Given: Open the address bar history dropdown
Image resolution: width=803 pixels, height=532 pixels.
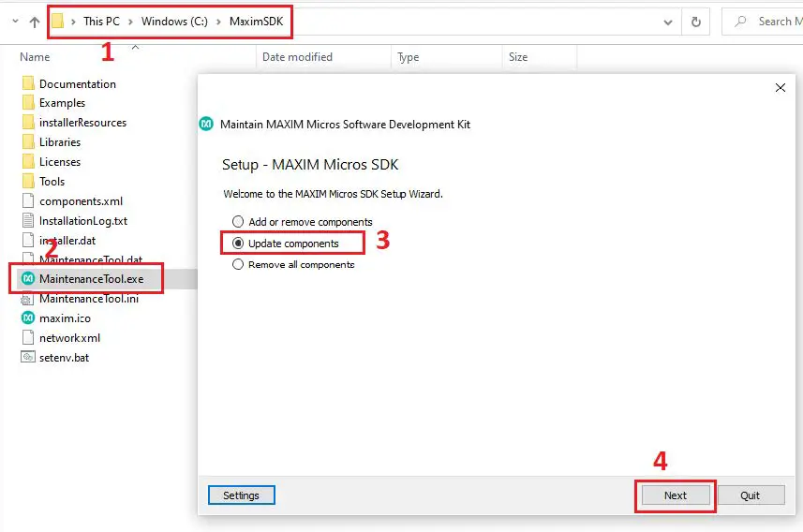Looking at the screenshot, I should click(668, 22).
